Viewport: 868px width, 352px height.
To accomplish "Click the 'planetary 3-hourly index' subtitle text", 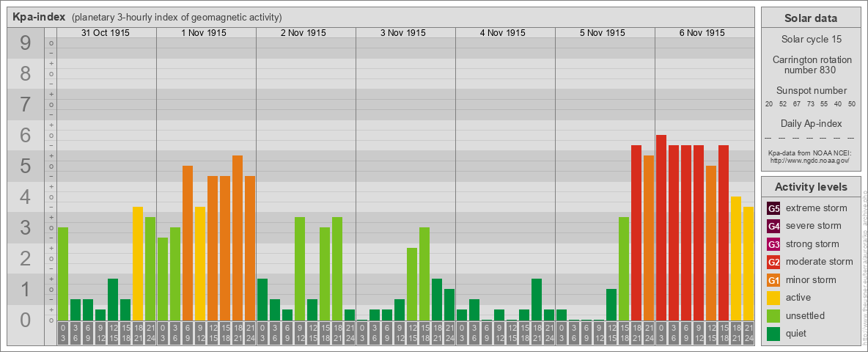I will coord(176,17).
